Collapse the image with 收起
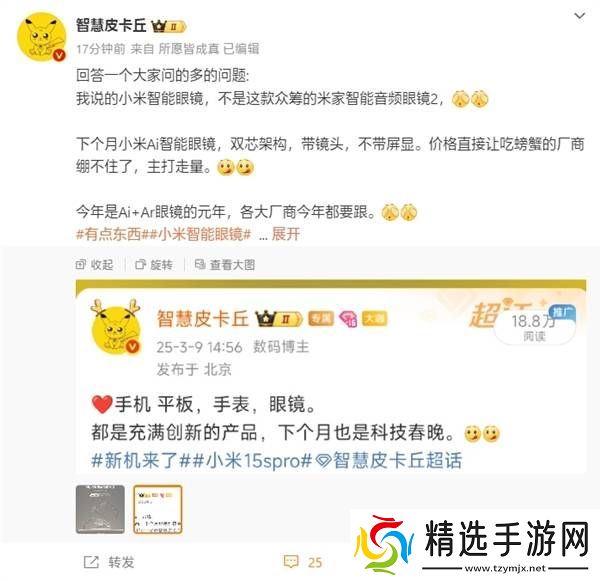This screenshot has height=581, width=600. (x=95, y=264)
